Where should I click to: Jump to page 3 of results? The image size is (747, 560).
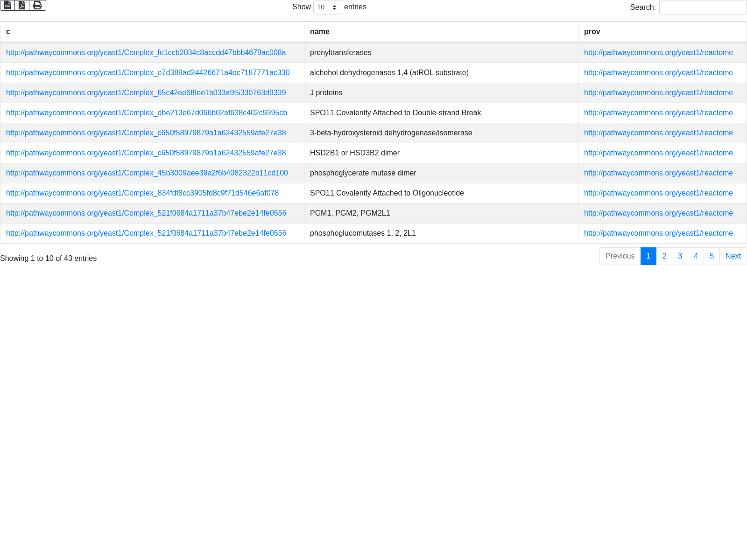[680, 256]
